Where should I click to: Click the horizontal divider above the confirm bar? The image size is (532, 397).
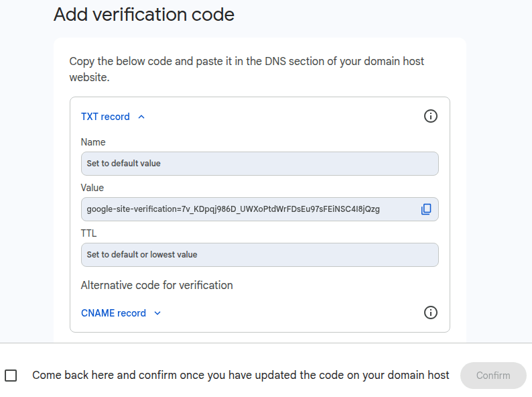266,343
